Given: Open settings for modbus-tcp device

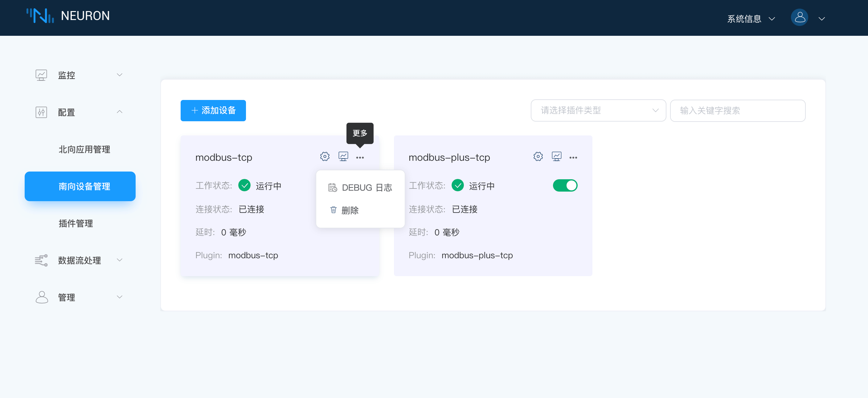Looking at the screenshot, I should coord(325,156).
